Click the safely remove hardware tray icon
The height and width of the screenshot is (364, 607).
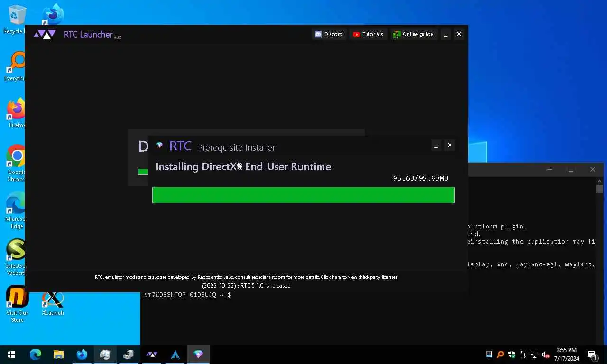523,355
